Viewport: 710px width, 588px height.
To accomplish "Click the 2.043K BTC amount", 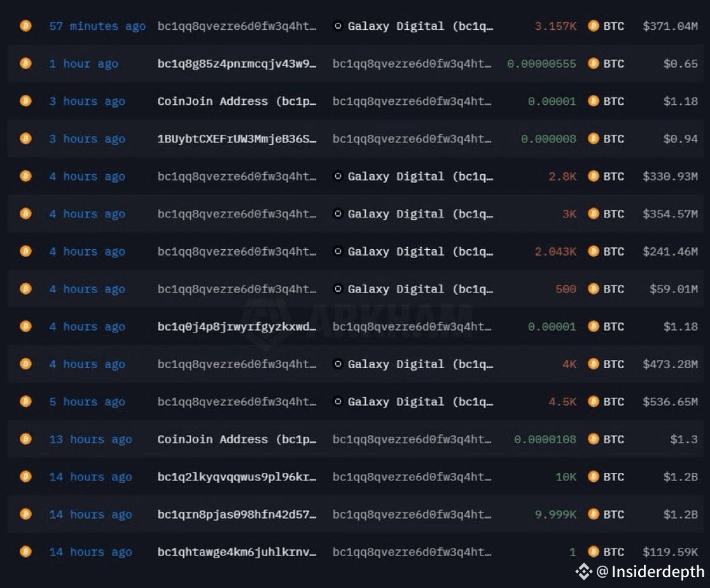I will (x=555, y=252).
